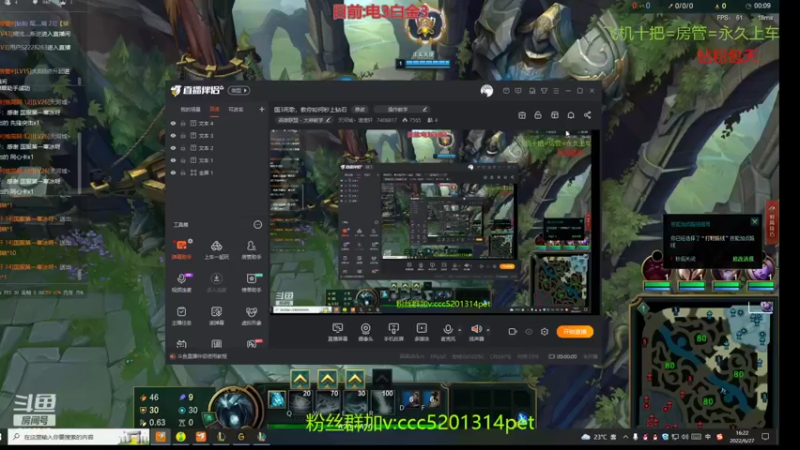Click the weather icon showing 23°C in tray
Image resolution: width=800 pixels, height=450 pixels.
(586, 437)
